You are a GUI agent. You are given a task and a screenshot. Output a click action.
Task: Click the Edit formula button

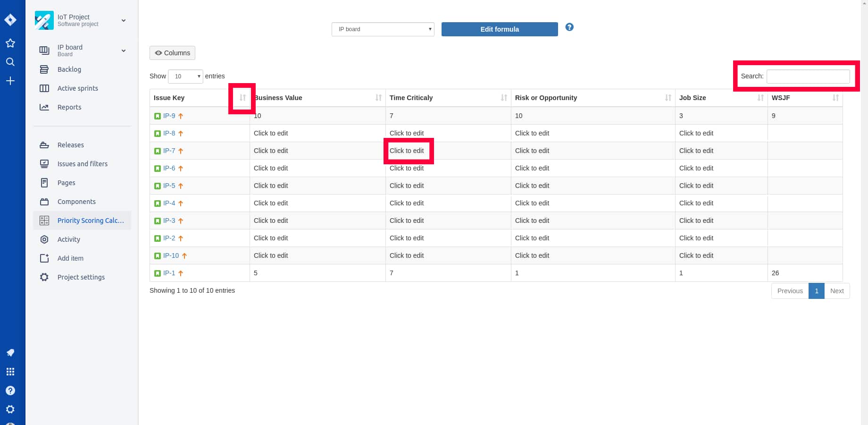[x=500, y=29]
